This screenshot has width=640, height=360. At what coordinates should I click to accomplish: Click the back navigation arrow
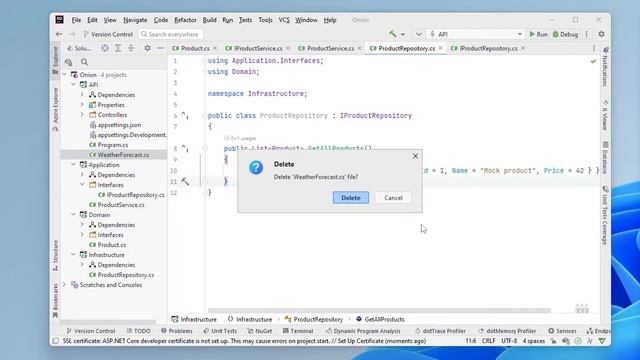(59, 34)
